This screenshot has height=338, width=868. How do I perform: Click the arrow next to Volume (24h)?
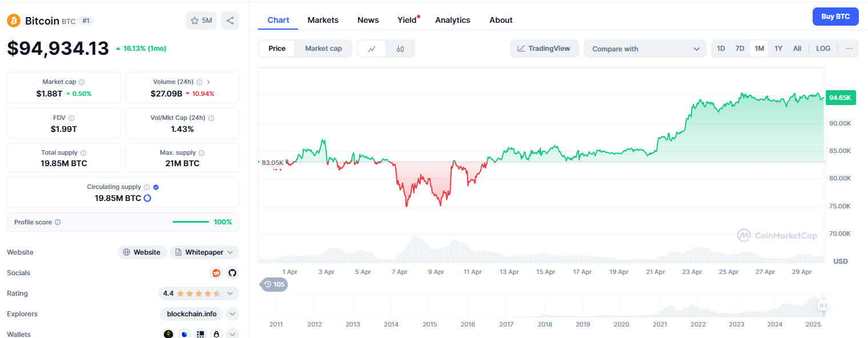point(208,82)
